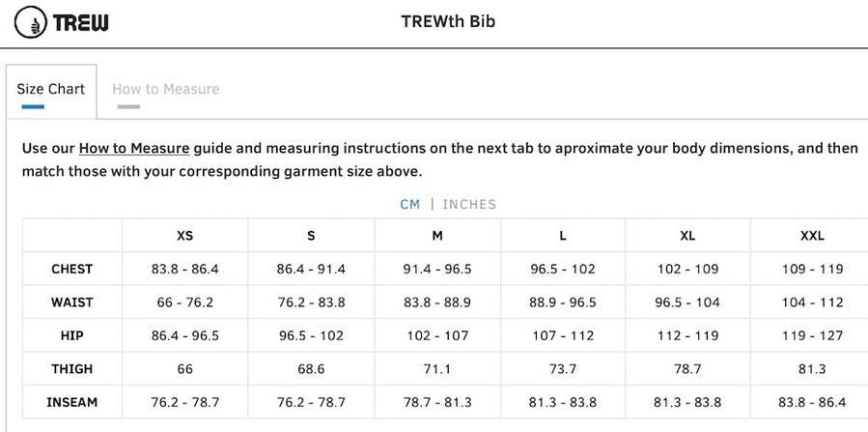Click the TREW brand wordmark

pyautogui.click(x=81, y=22)
